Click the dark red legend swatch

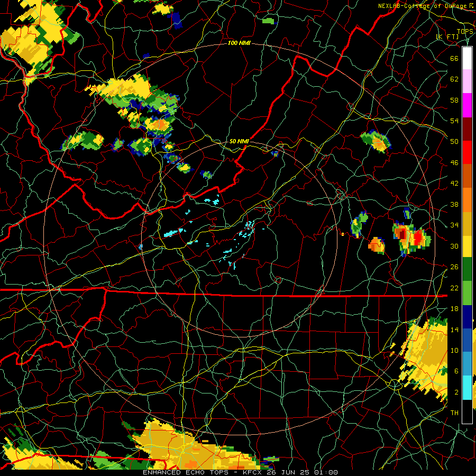[467, 129]
